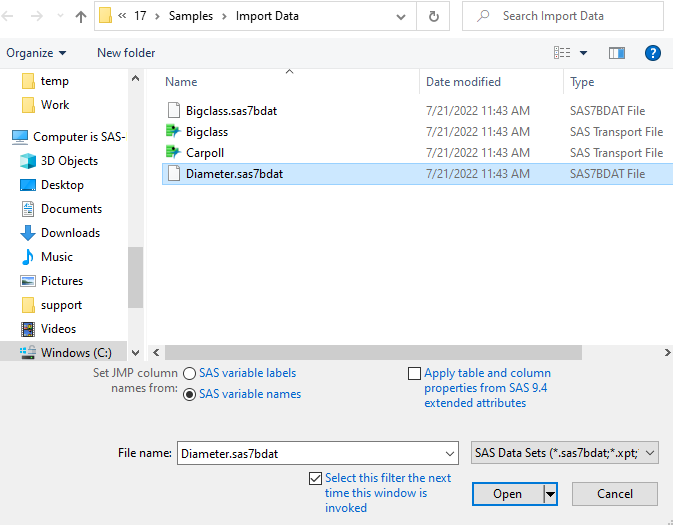Click Carpoll transport file icon
Screen dimensions: 673x525
click(x=173, y=152)
